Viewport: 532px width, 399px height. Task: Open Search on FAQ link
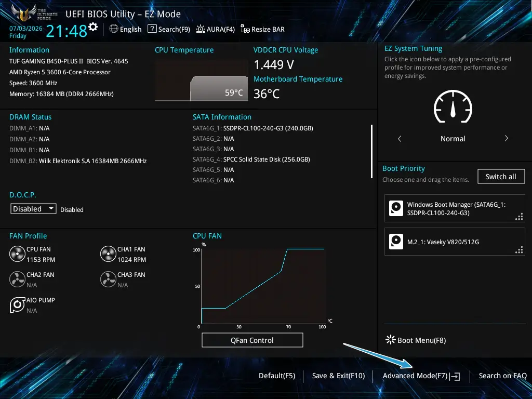coord(502,376)
